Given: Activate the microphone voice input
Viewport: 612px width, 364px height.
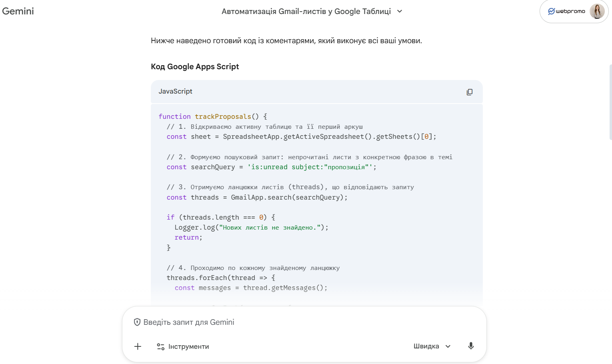Looking at the screenshot, I should 471,346.
